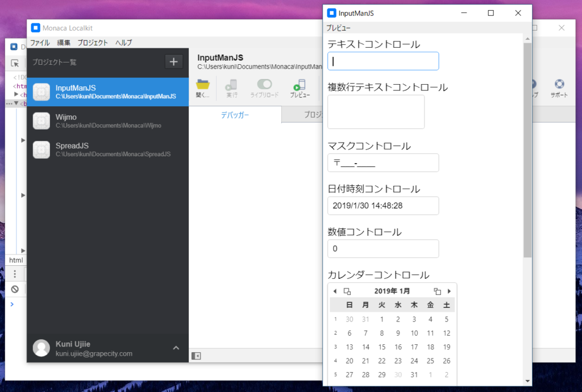Go to previous month in calendar
The height and width of the screenshot is (392, 582).
coord(335,291)
